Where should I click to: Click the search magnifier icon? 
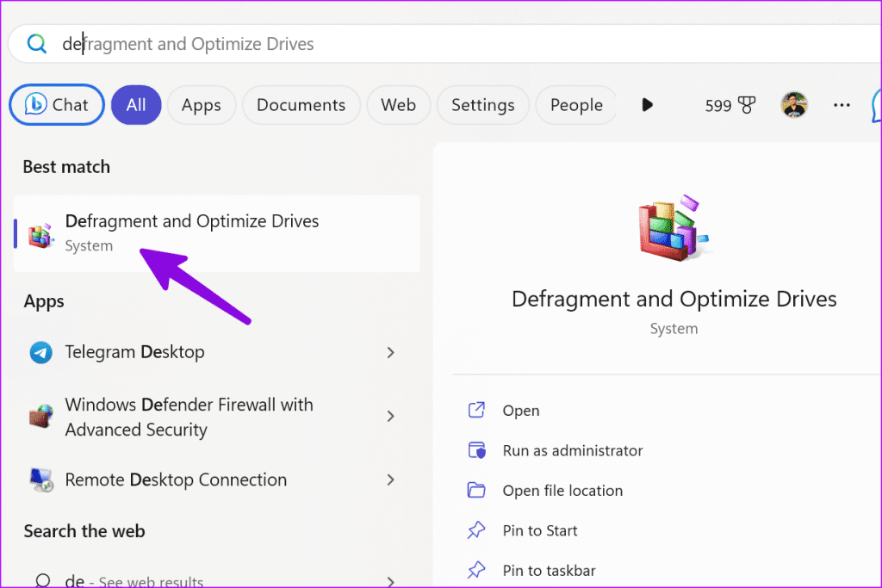point(36,42)
